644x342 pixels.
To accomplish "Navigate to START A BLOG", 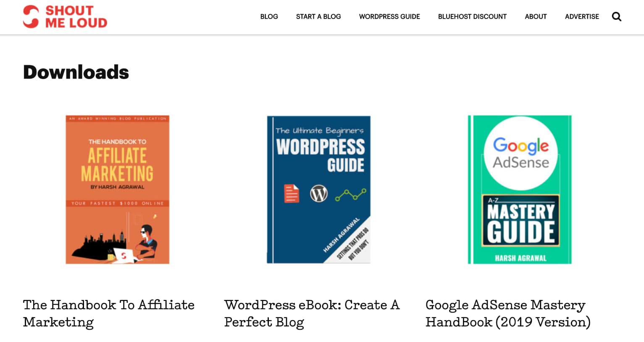I will click(x=318, y=16).
